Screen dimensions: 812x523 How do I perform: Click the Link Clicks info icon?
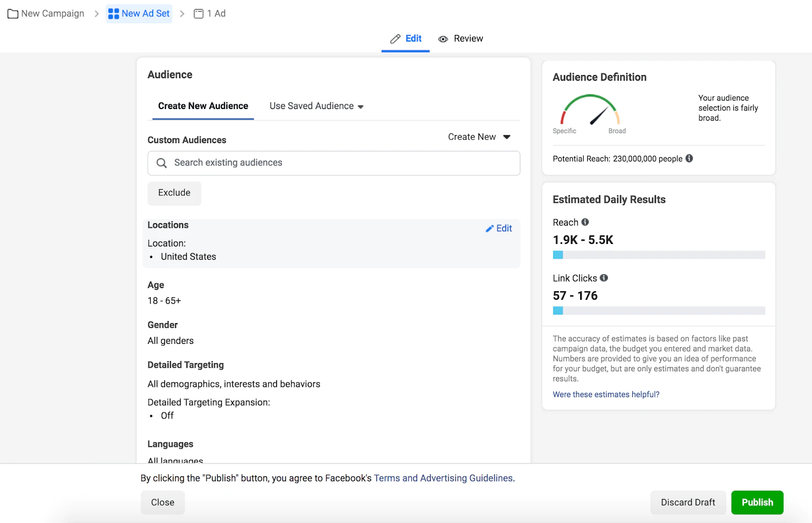click(x=604, y=278)
